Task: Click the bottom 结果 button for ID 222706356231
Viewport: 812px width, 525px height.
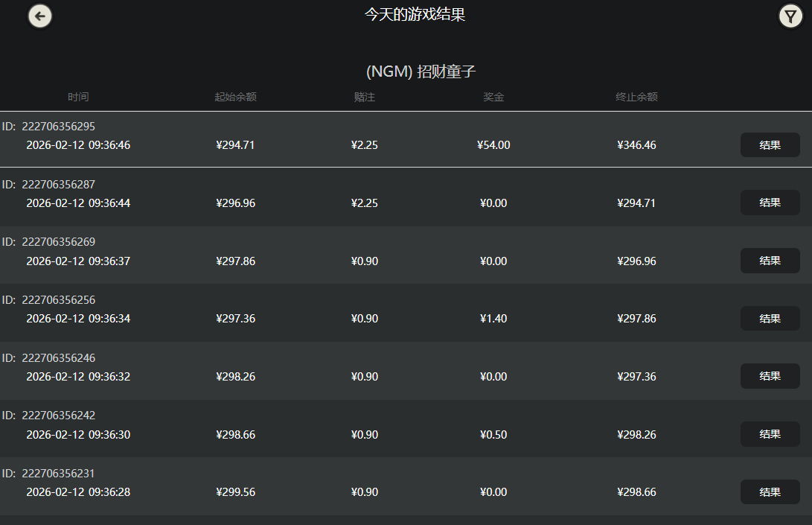Action: coord(770,491)
